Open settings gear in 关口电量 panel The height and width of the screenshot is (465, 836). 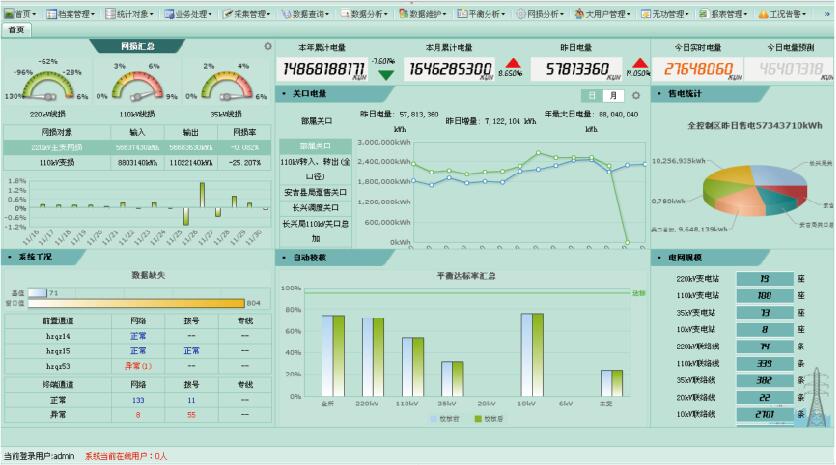(x=635, y=95)
